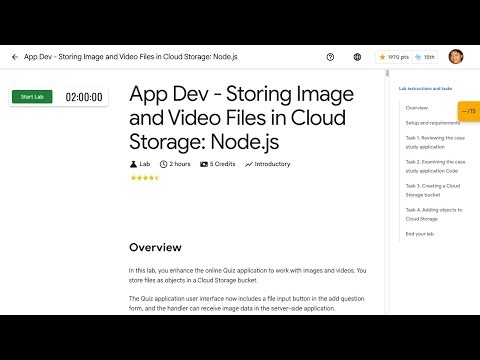Image resolution: width=480 pixels, height=360 pixels.
Task: Click the top bar lab title text
Action: click(x=130, y=57)
